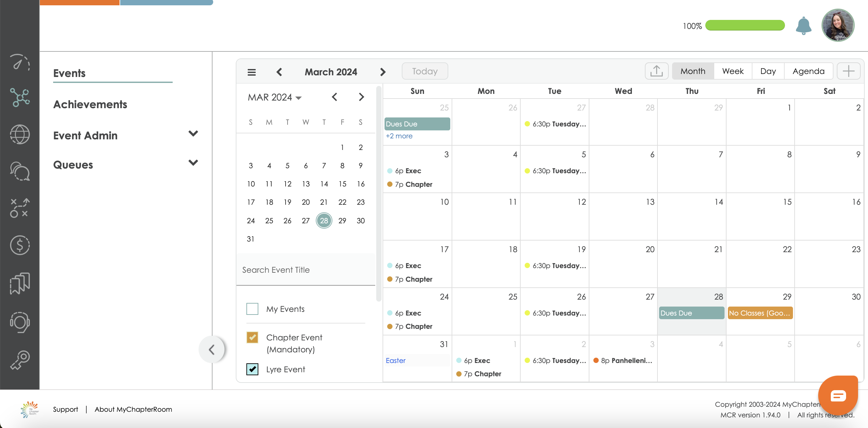Screen dimensions: 868x428
Task: Click the notification bell icon
Action: [803, 26]
